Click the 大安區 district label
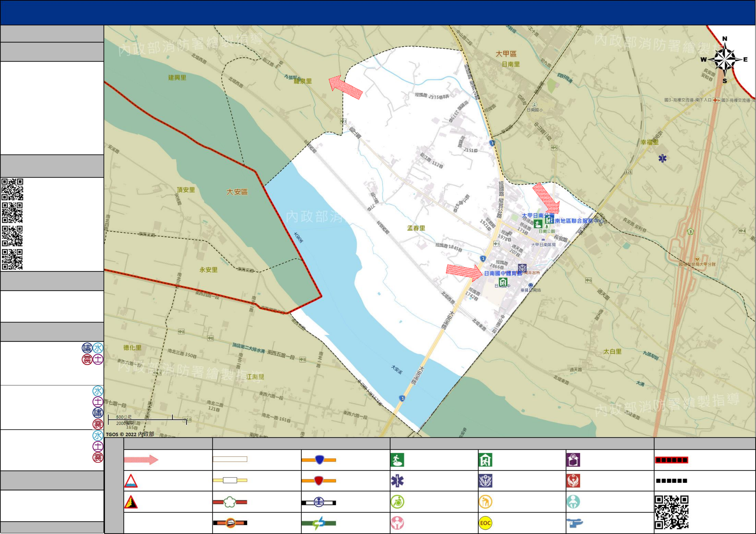Screen dimensions: 756x534 pos(237,192)
